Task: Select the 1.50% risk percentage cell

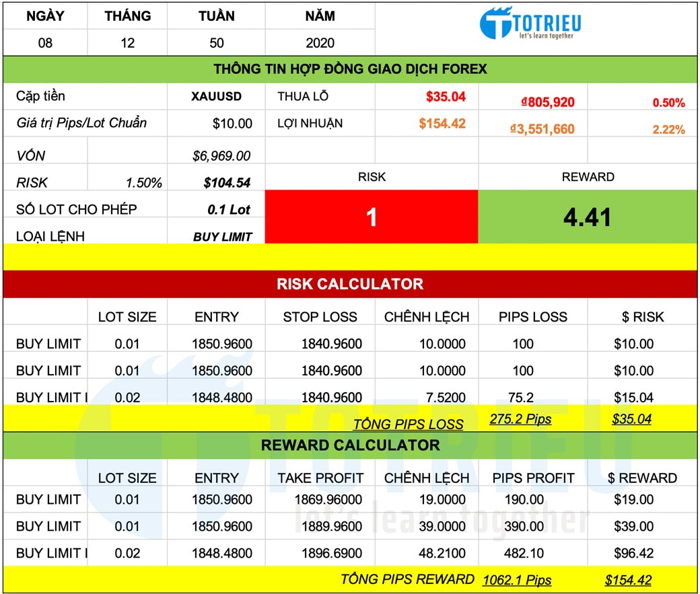Action: [x=143, y=183]
